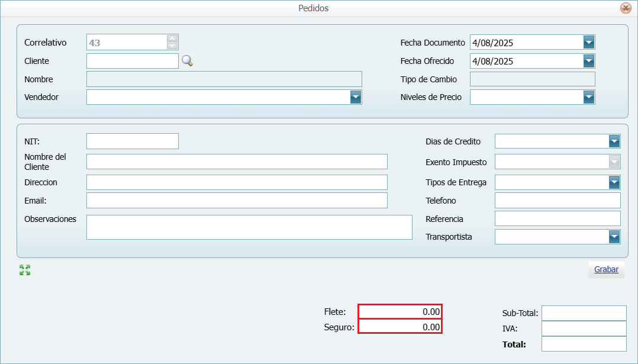
Task: Click the green expand arrows icon
Action: tap(25, 270)
